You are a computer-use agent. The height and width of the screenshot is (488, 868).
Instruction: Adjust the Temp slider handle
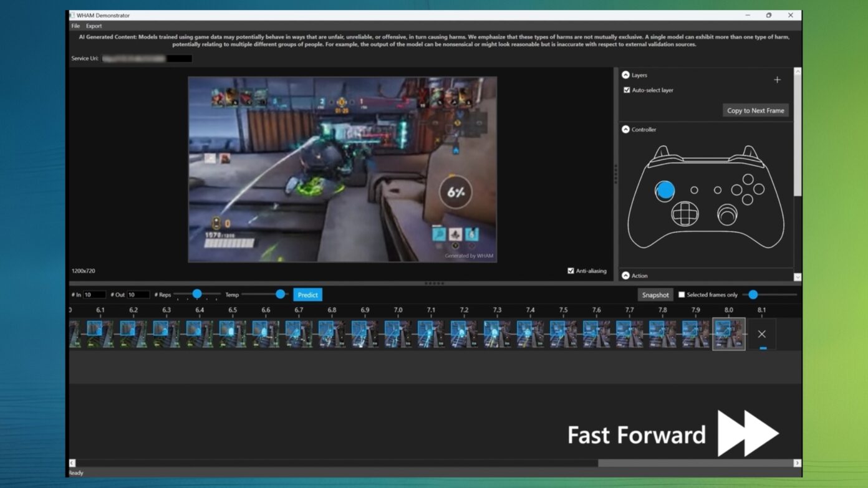click(279, 294)
